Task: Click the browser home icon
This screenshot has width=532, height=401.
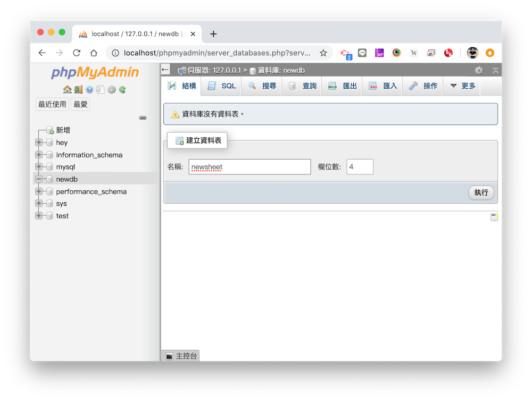Action: tap(94, 53)
